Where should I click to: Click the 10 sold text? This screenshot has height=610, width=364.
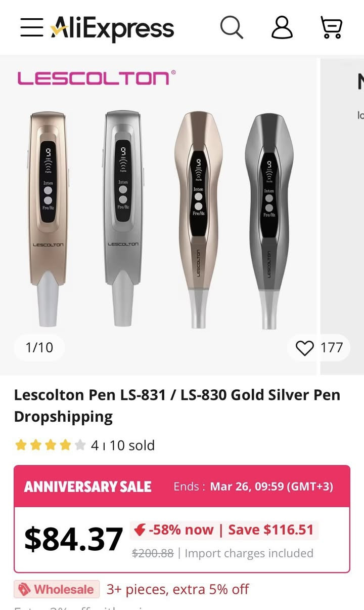132,445
